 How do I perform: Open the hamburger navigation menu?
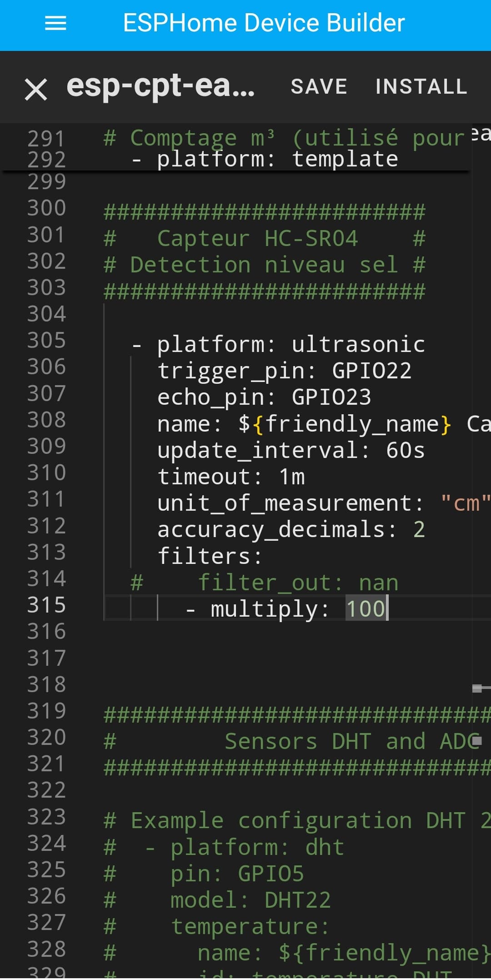pyautogui.click(x=55, y=23)
